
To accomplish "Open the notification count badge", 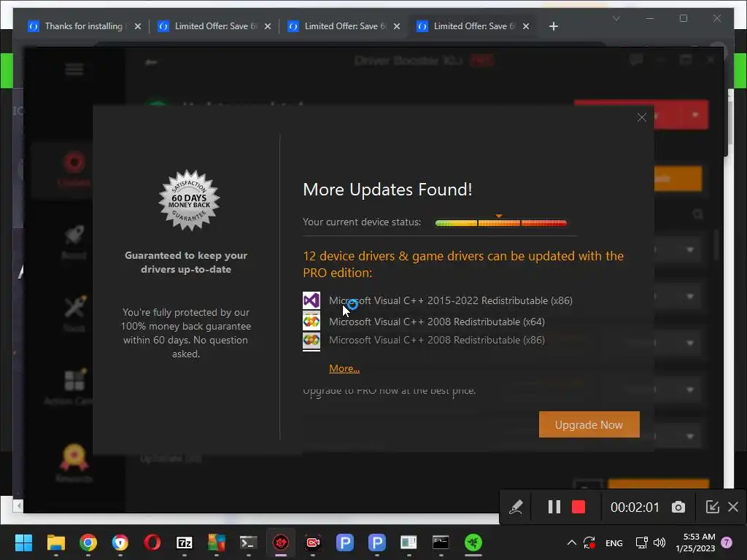I will [x=727, y=542].
